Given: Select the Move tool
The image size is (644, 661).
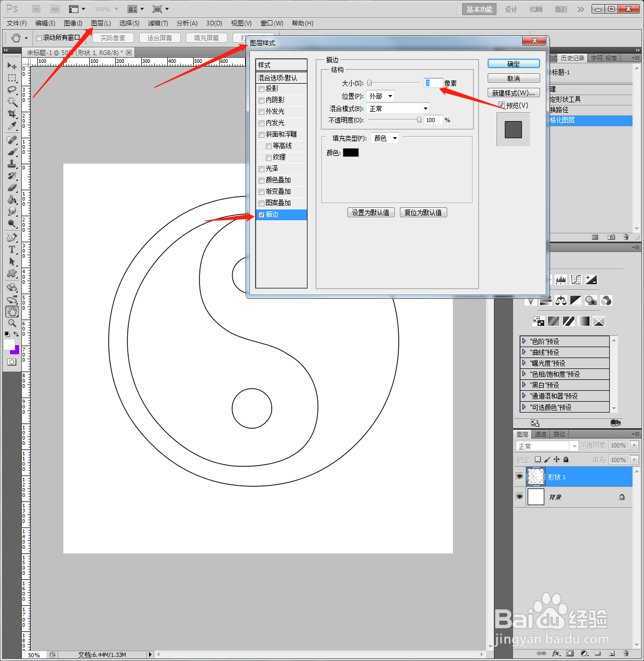Looking at the screenshot, I should point(12,66).
